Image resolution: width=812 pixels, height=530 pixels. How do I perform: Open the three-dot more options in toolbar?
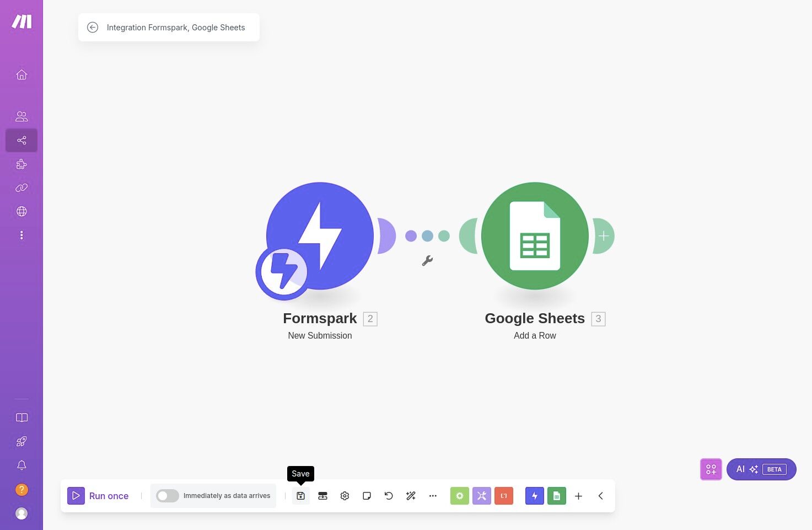click(x=433, y=496)
